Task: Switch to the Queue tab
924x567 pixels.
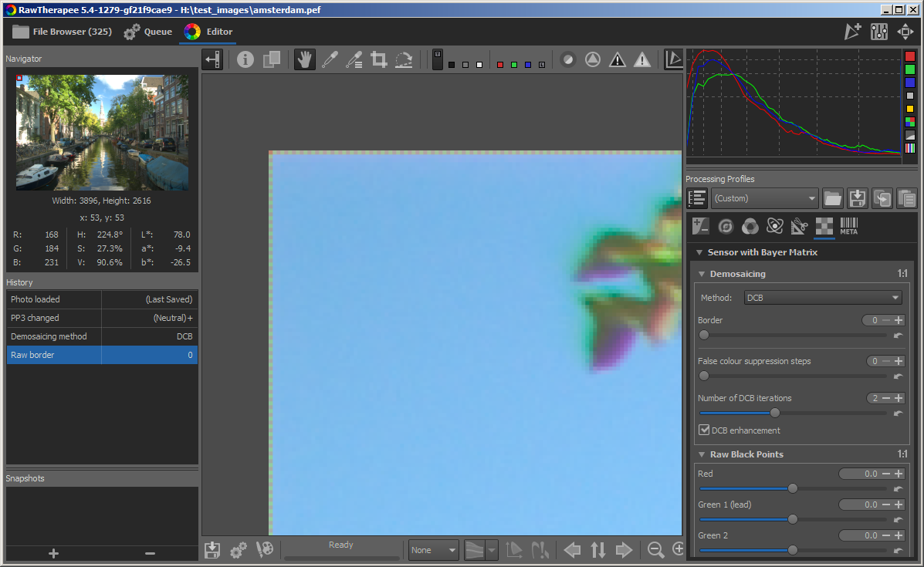Action: [x=147, y=32]
